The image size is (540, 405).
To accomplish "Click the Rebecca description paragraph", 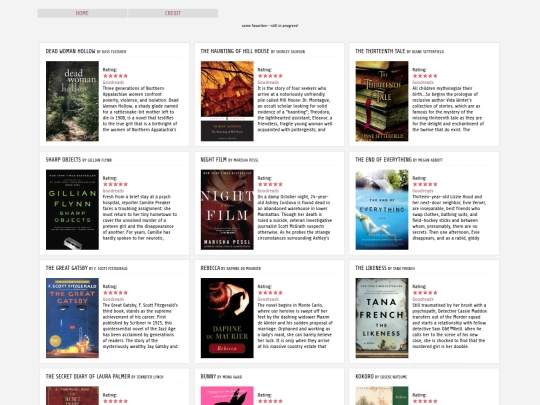I will [295, 326].
